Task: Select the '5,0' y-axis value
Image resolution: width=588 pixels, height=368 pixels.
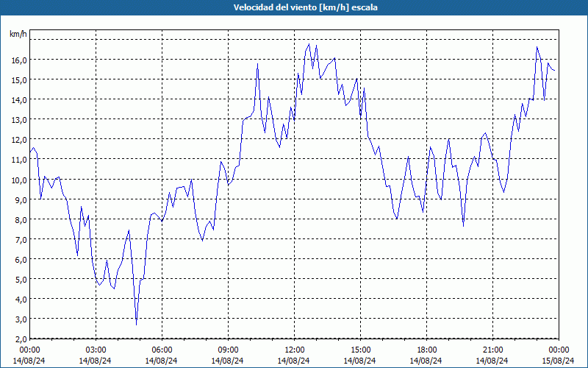Action: (21, 280)
